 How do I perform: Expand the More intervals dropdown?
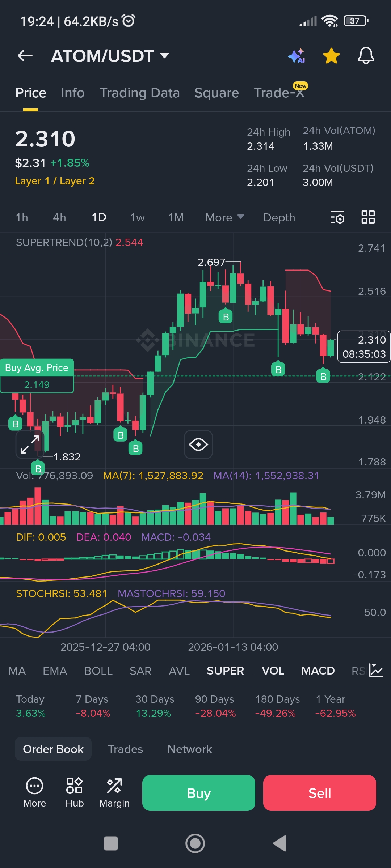click(225, 217)
